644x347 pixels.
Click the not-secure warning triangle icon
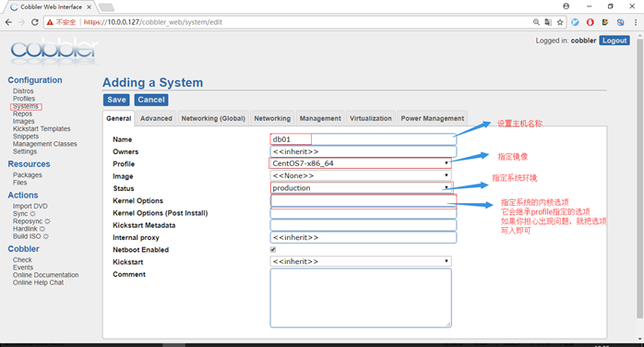click(x=50, y=22)
